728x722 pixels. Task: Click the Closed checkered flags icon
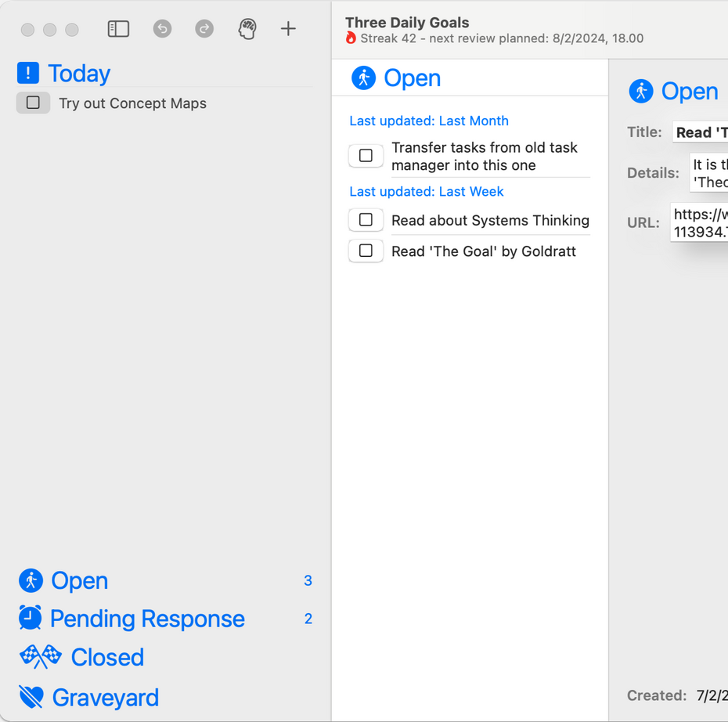coord(41,657)
